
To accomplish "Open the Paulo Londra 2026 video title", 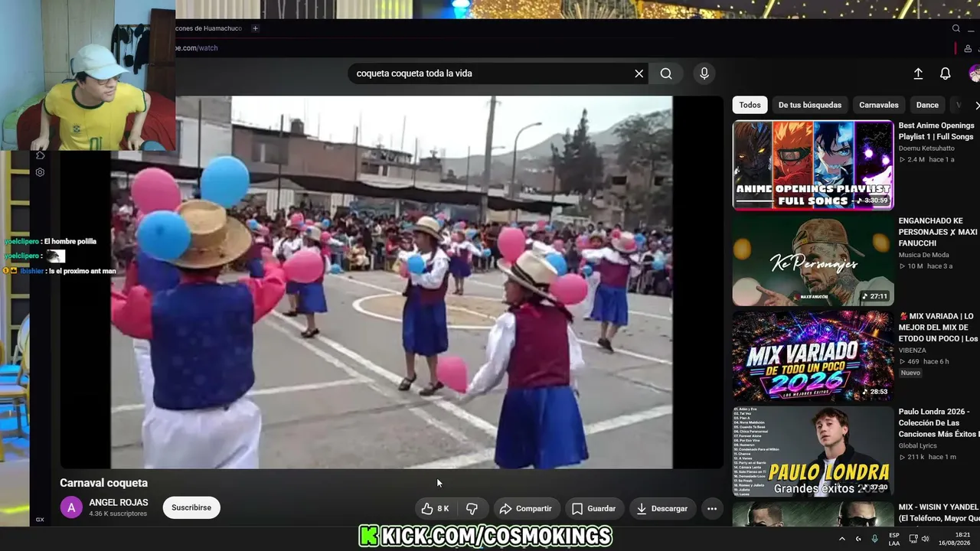I will (939, 423).
